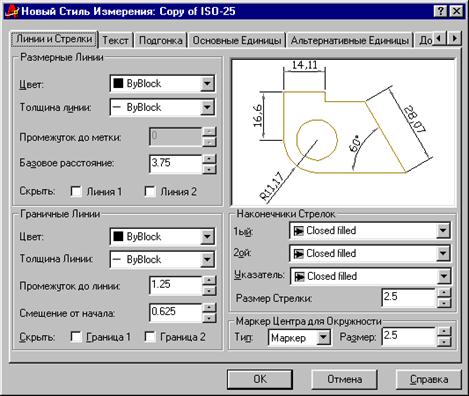The image size is (469, 396).
Task: Decrease Базовое расстояние value with down arrow
Action: click(209, 169)
